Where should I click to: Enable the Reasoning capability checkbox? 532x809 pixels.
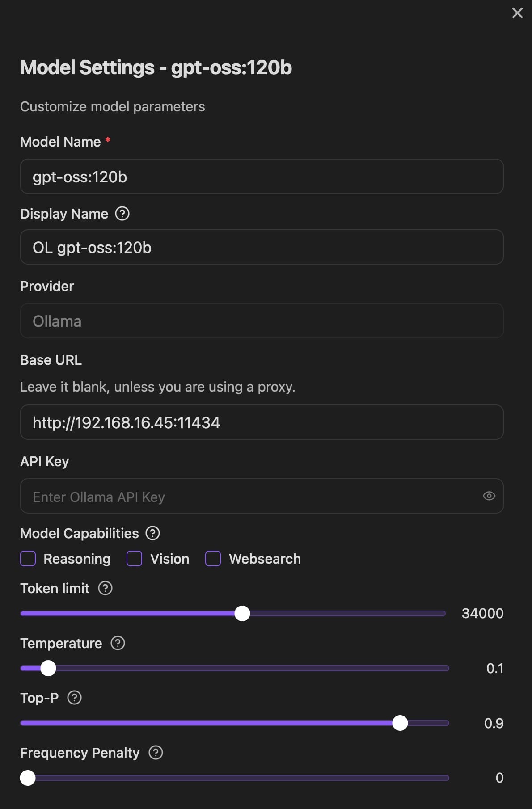[x=28, y=559]
